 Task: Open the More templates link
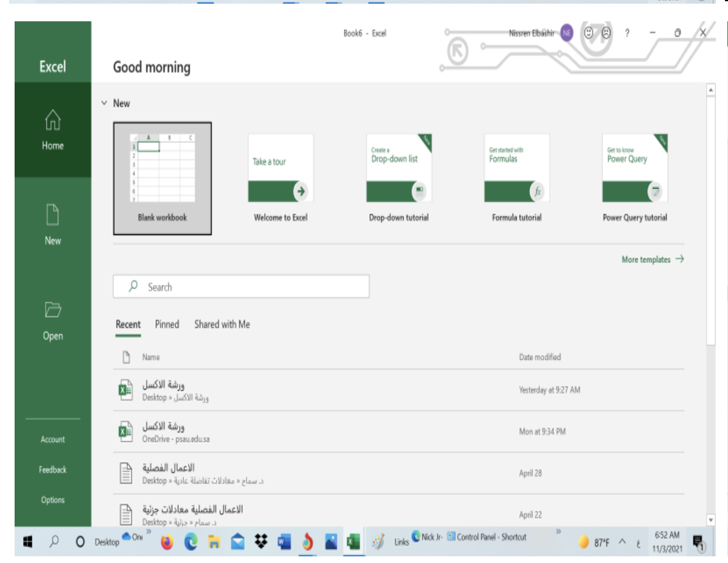652,259
